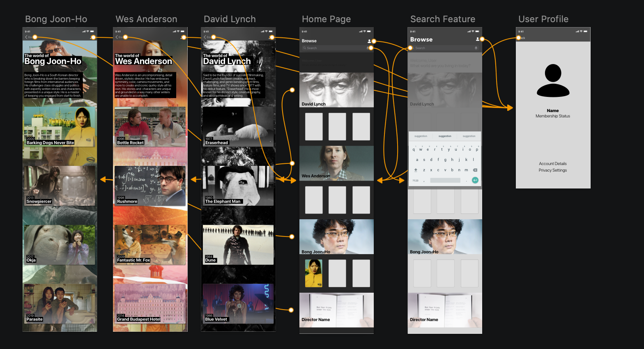Hit the green return key on the keyboard
Screen dimensions: 644x349
click(x=475, y=180)
